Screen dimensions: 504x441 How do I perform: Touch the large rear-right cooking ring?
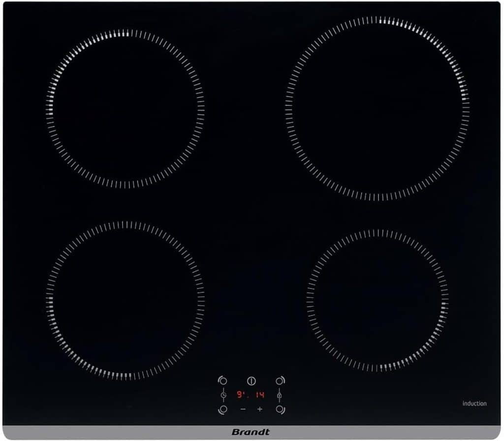pyautogui.click(x=377, y=108)
